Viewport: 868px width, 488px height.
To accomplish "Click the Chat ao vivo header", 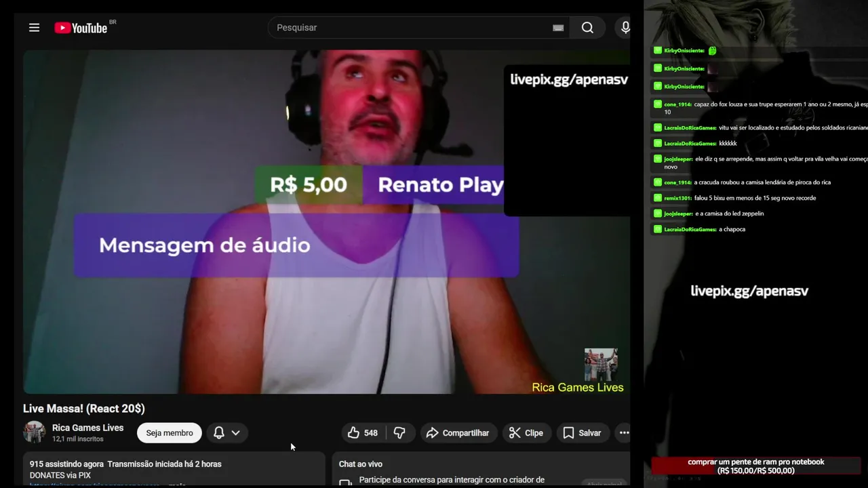I will [x=361, y=464].
